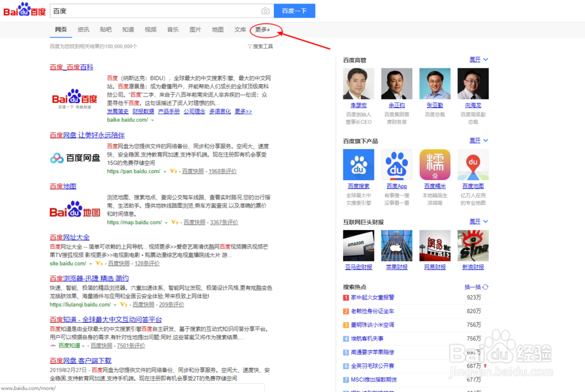The height and width of the screenshot is (392, 585).
Task: Click the sina 新浪财报 thumbnail
Action: 473,246
